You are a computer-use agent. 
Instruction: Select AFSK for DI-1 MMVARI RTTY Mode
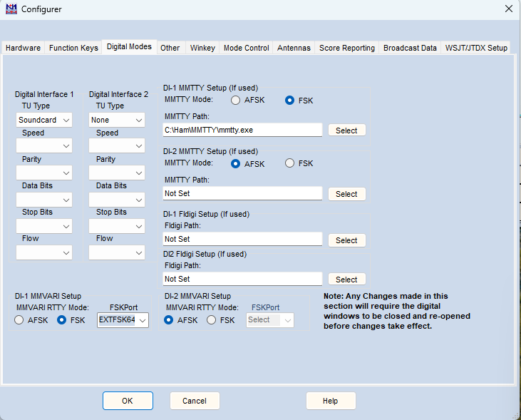click(19, 320)
